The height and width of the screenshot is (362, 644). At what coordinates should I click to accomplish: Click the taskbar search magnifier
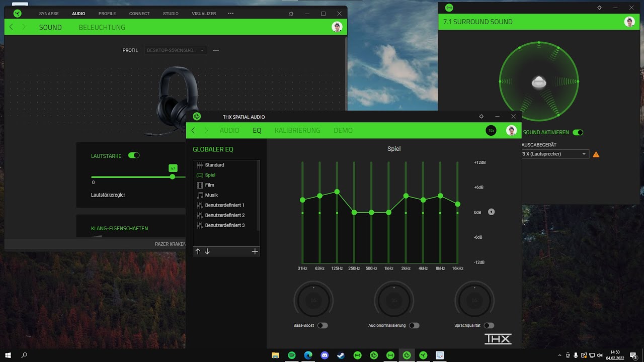(24, 355)
